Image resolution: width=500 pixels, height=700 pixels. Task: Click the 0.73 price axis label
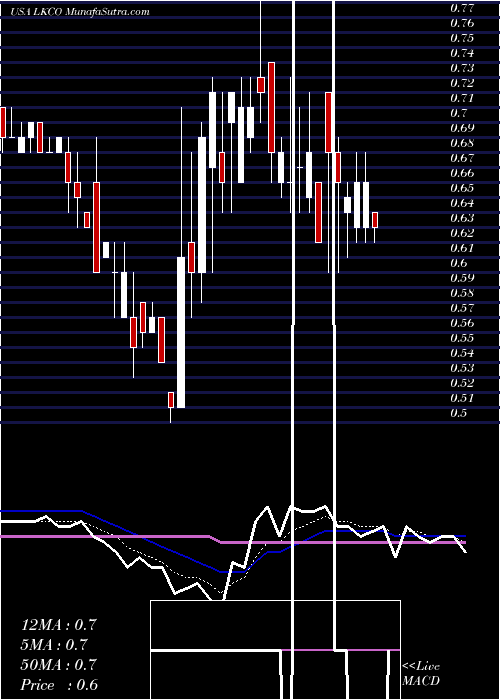tap(461, 68)
